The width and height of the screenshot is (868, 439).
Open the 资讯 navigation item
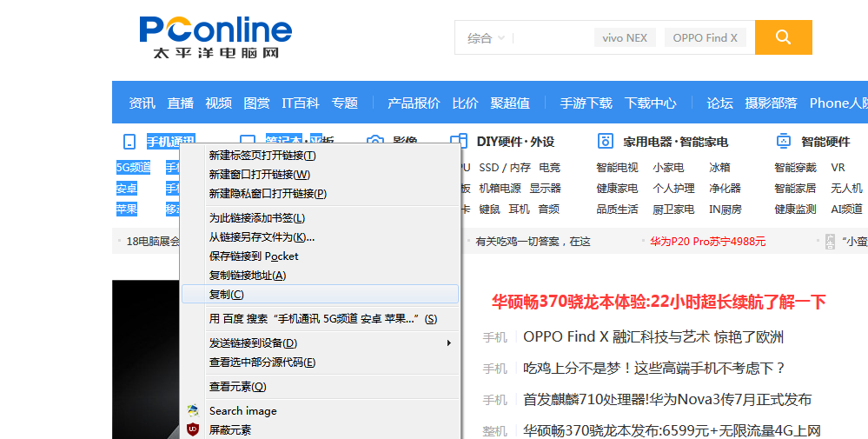click(142, 103)
